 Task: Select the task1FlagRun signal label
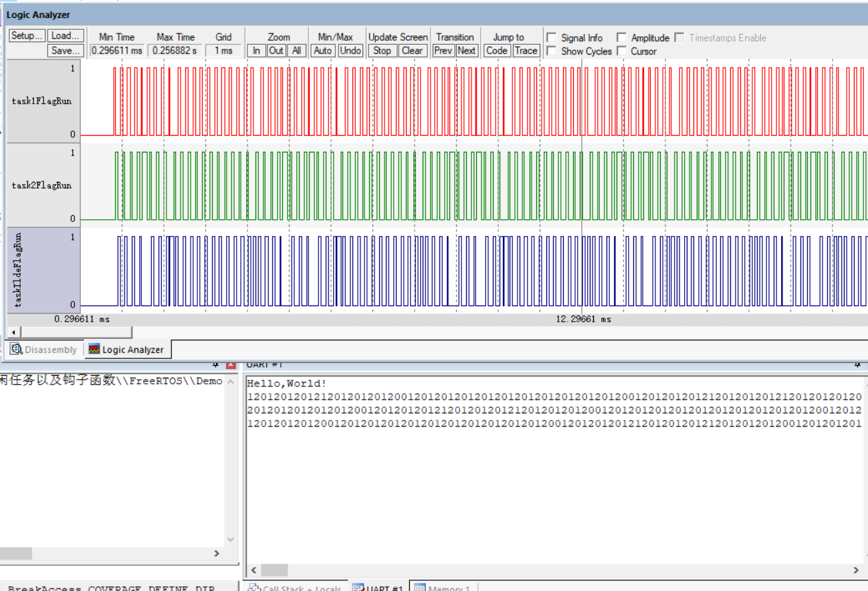tap(41, 101)
